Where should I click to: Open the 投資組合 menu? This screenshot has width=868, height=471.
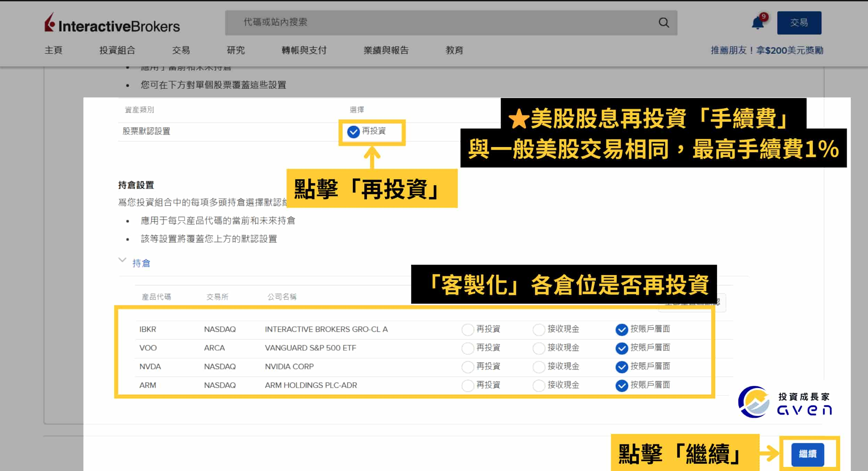click(x=117, y=50)
